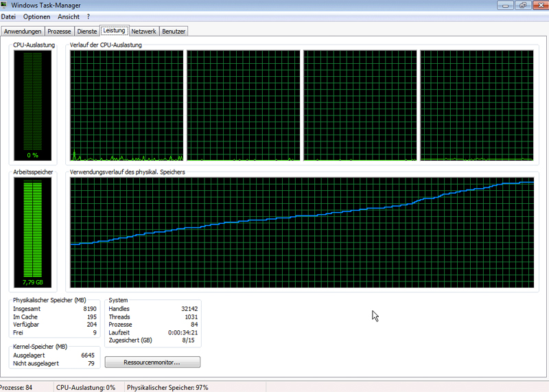Open the Datei menu
The image size is (549, 392).
point(9,16)
